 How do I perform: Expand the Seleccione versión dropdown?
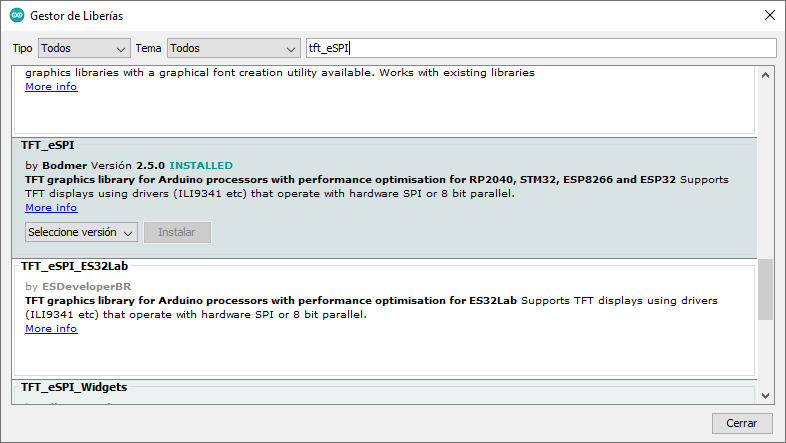pyautogui.click(x=81, y=233)
